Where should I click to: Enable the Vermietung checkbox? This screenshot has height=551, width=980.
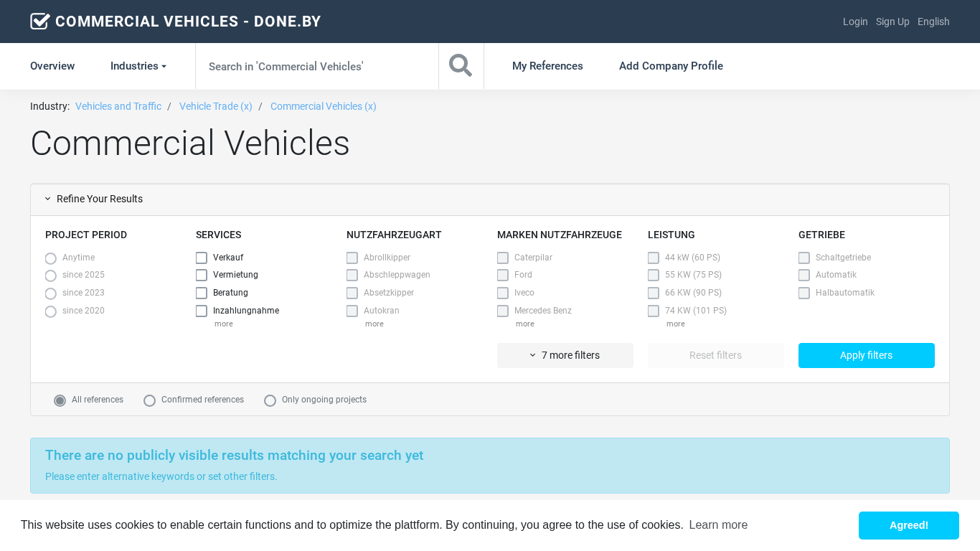tap(202, 275)
